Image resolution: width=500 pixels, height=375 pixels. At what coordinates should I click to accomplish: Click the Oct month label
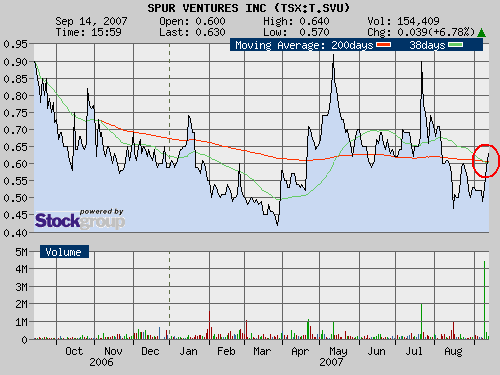(x=74, y=351)
